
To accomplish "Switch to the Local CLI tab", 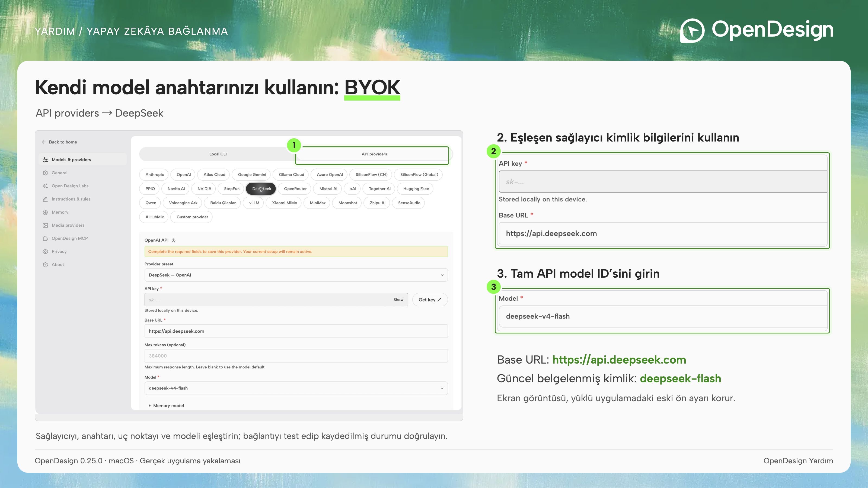I will [x=218, y=154].
